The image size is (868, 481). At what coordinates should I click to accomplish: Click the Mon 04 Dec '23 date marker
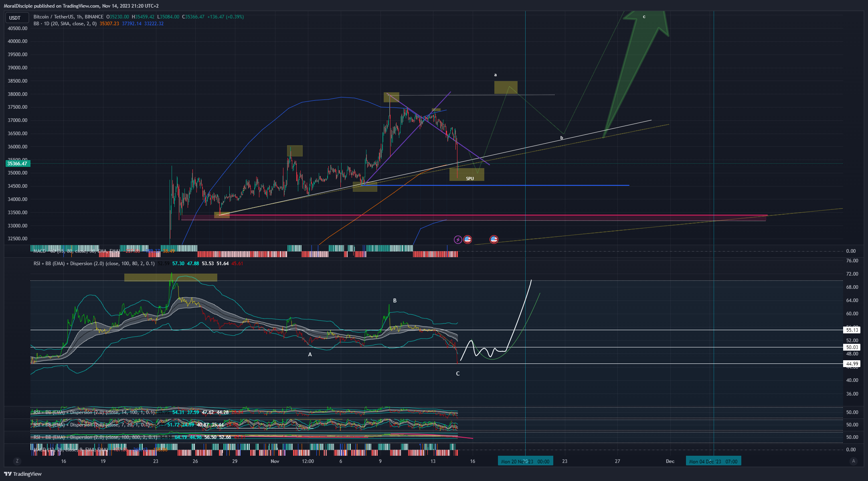[x=713, y=461]
